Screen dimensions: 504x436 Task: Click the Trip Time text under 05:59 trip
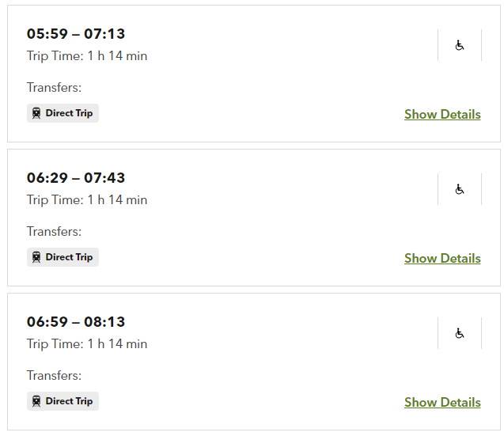(x=87, y=55)
